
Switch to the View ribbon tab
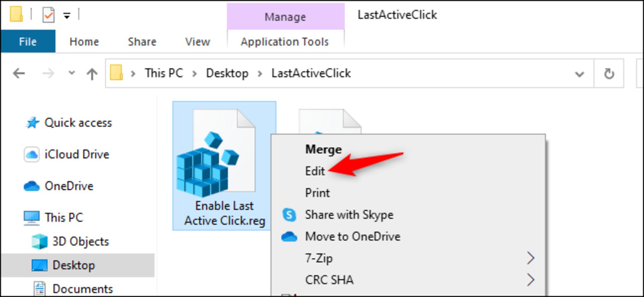(x=198, y=42)
